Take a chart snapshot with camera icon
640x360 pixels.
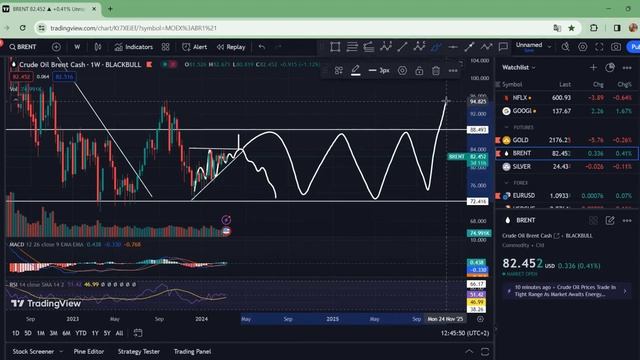coord(616,47)
